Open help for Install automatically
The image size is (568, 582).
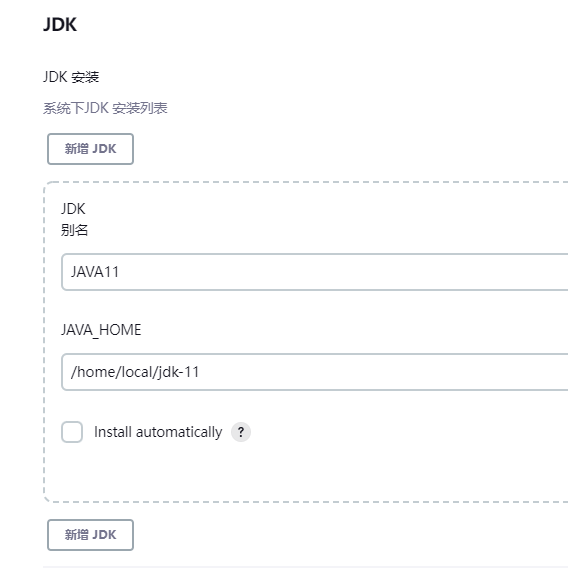[x=241, y=432]
